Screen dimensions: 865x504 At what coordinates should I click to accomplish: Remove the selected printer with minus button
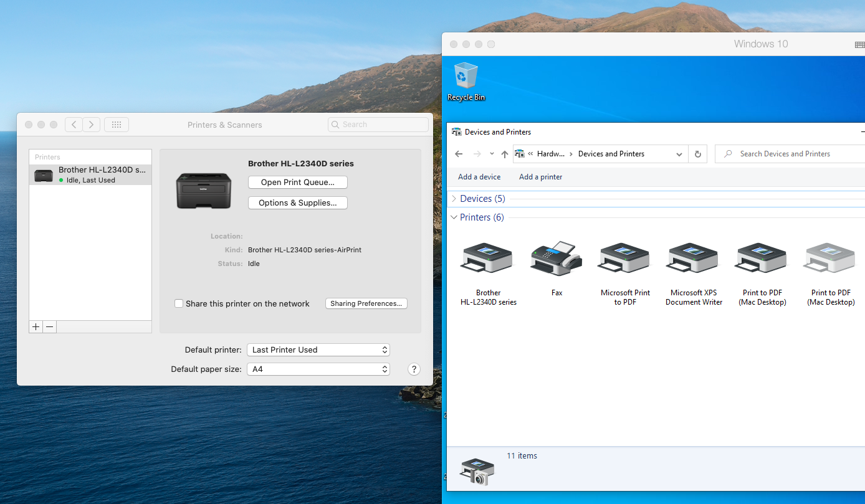pos(50,326)
